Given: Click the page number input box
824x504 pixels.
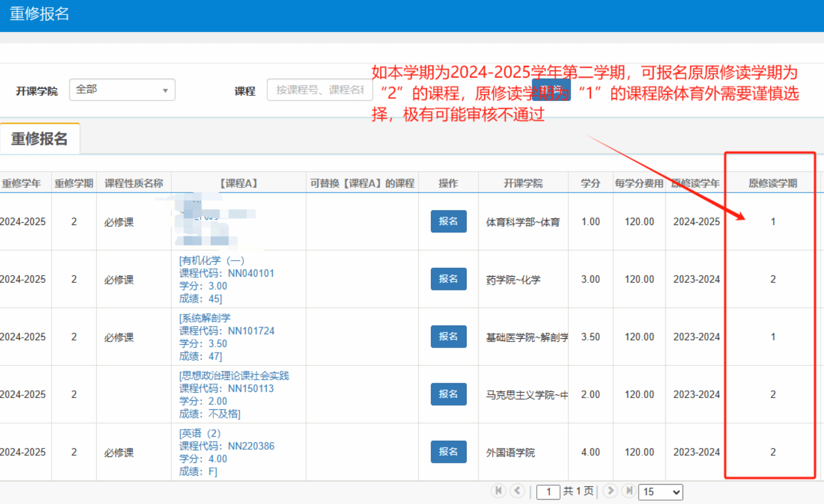Looking at the screenshot, I should pos(548,492).
